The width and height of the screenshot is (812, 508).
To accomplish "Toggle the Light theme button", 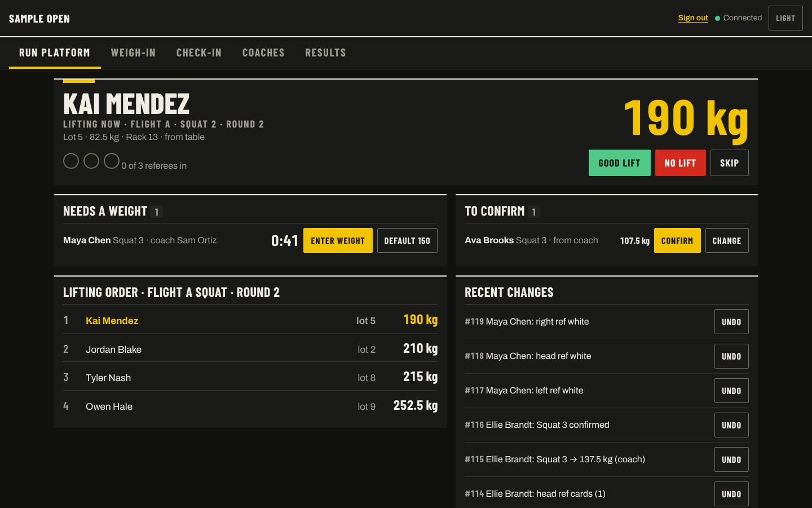I will 785,18.
